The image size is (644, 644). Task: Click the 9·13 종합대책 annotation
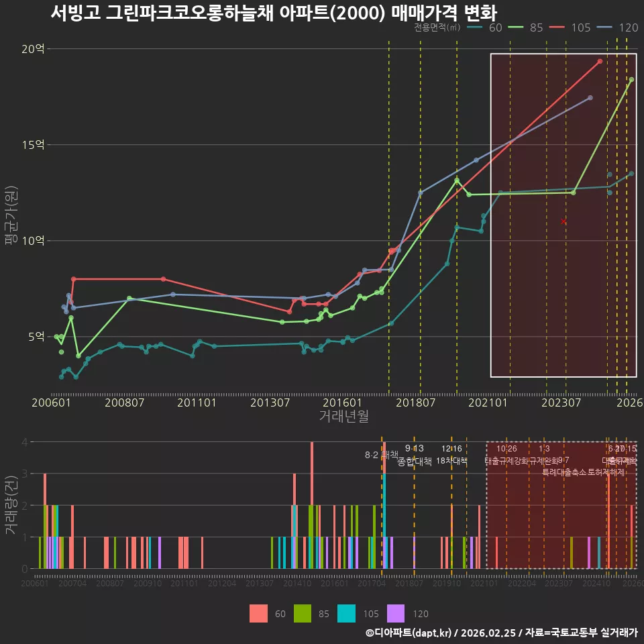[415, 455]
